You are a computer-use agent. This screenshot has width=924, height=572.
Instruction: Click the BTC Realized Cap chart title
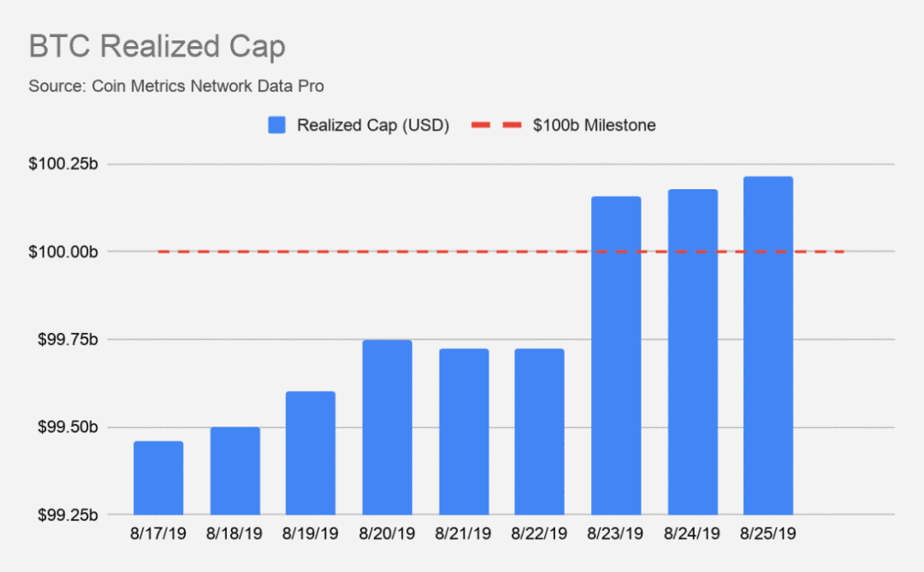pyautogui.click(x=157, y=46)
